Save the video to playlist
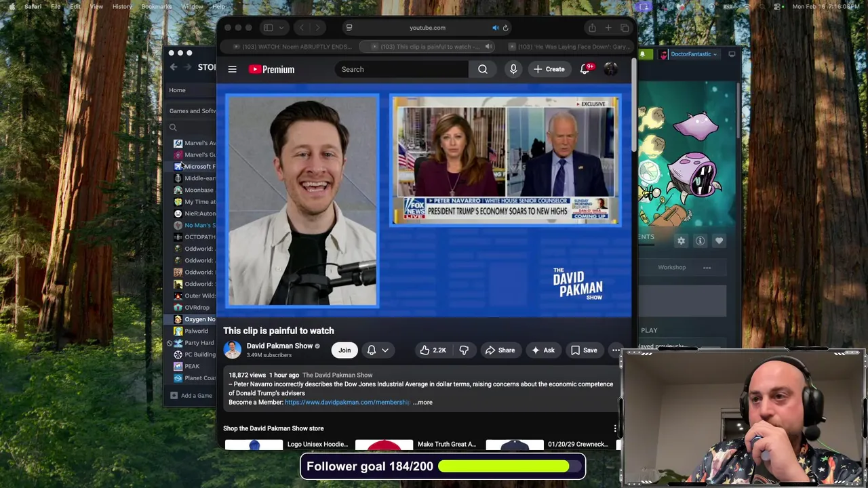The height and width of the screenshot is (488, 868). (584, 350)
